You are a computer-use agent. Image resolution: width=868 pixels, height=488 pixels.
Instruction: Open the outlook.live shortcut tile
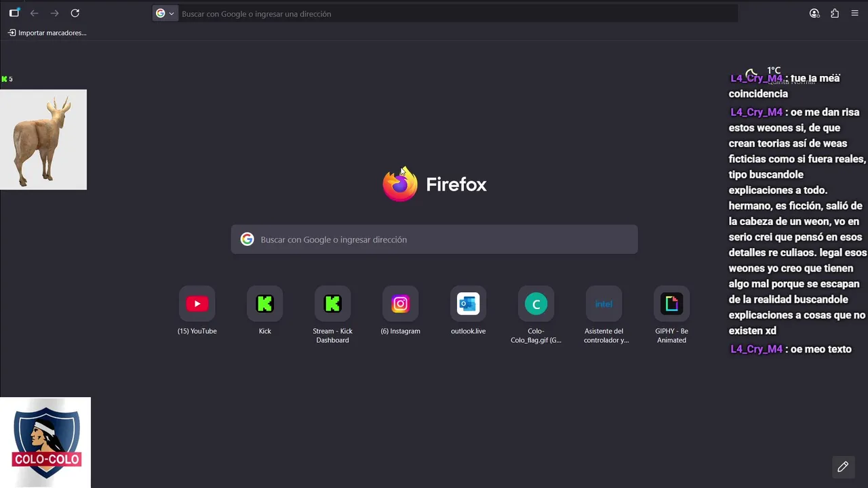469,304
